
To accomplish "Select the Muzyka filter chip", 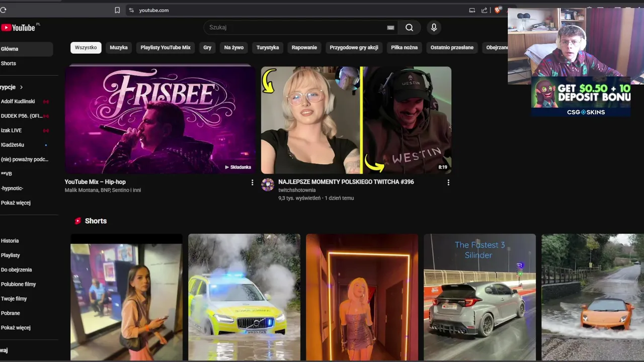I will coord(119,48).
